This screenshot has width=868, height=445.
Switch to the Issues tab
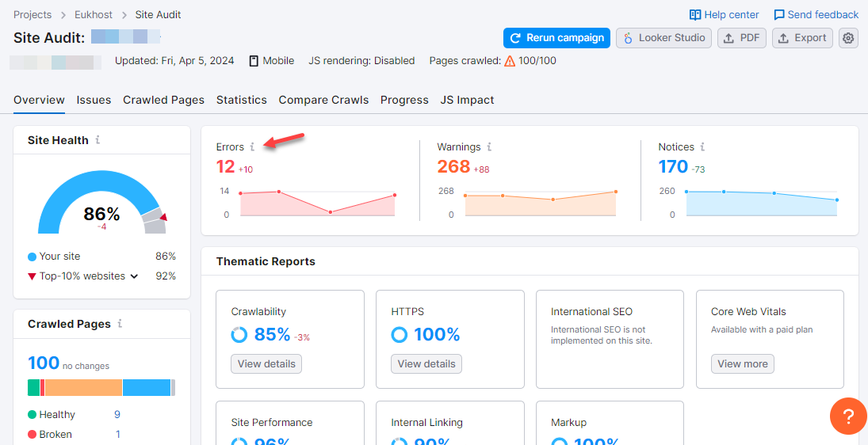pyautogui.click(x=94, y=100)
